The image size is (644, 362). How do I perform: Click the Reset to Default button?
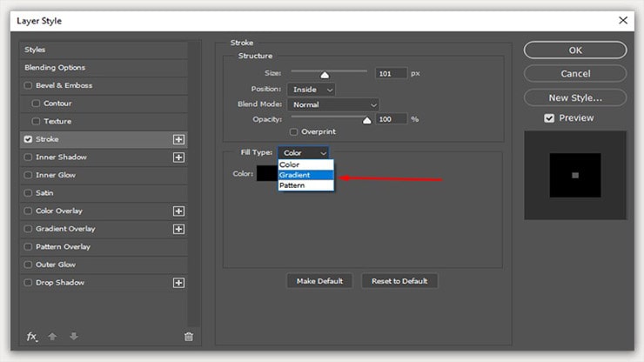pos(399,281)
